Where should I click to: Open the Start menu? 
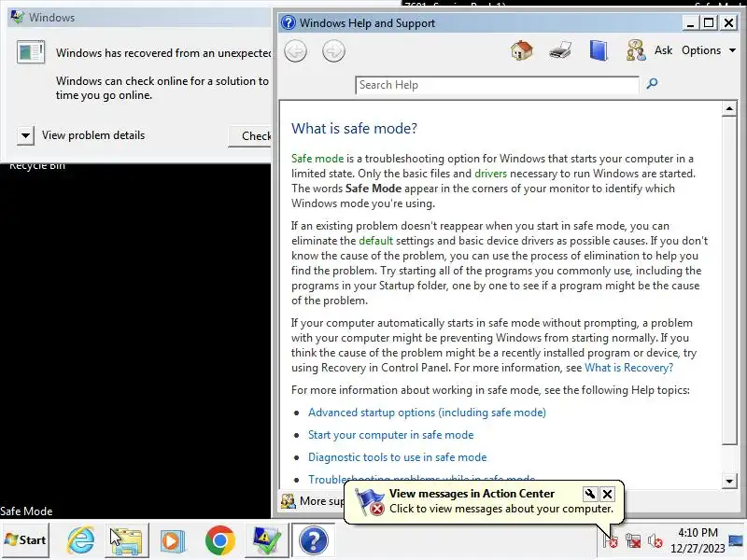tap(25, 540)
